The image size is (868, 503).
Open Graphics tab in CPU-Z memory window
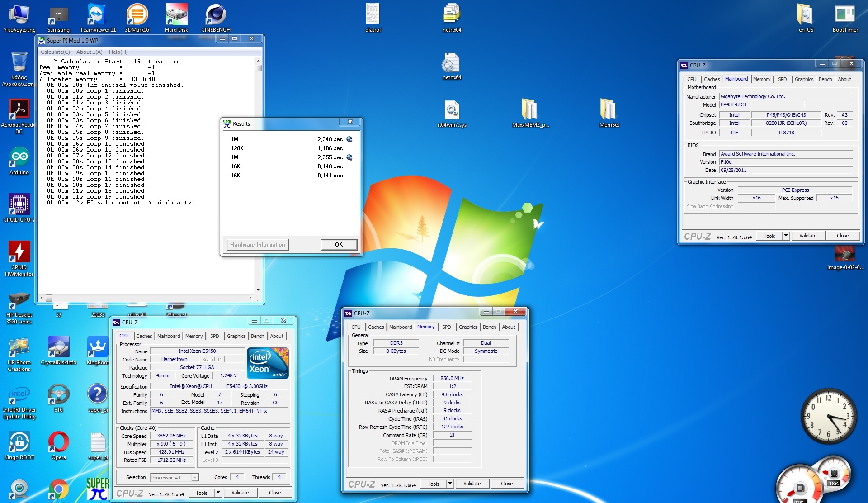pyautogui.click(x=468, y=327)
